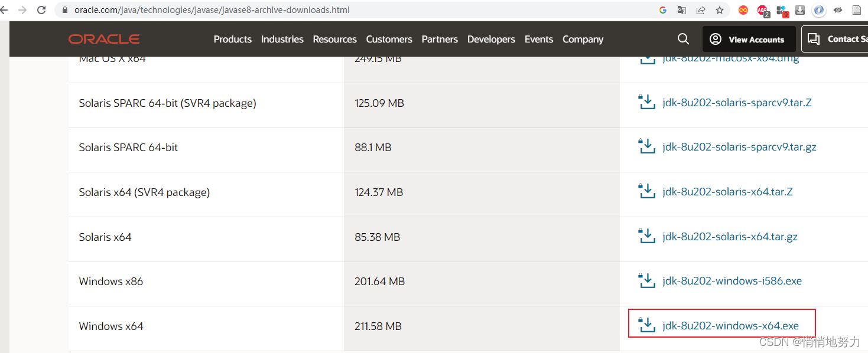Open the Developers menu
The height and width of the screenshot is (353, 868).
[491, 39]
